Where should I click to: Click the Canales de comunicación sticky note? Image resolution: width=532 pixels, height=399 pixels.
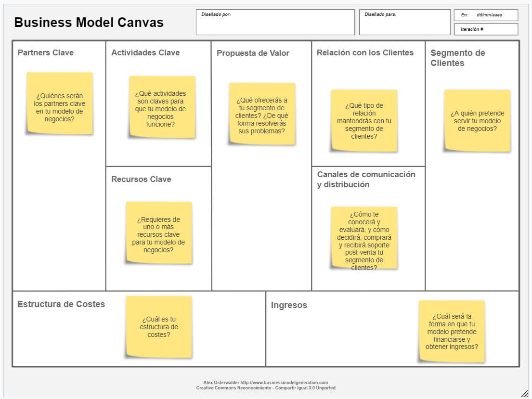pos(364,239)
